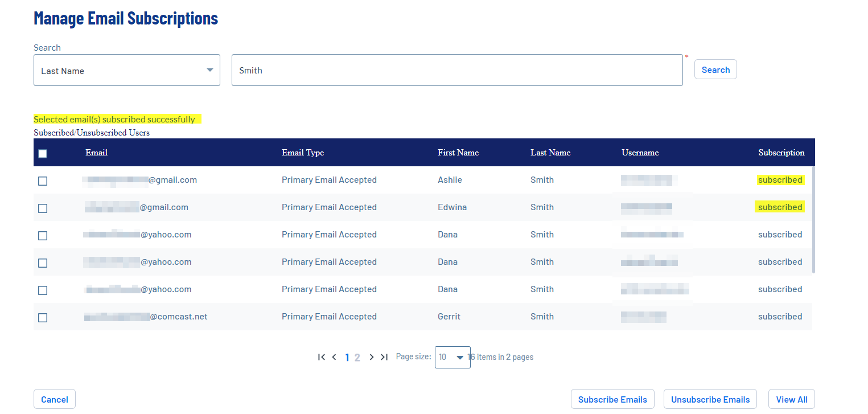The width and height of the screenshot is (868, 414).
Task: Sort by the Email column header
Action: click(x=97, y=153)
